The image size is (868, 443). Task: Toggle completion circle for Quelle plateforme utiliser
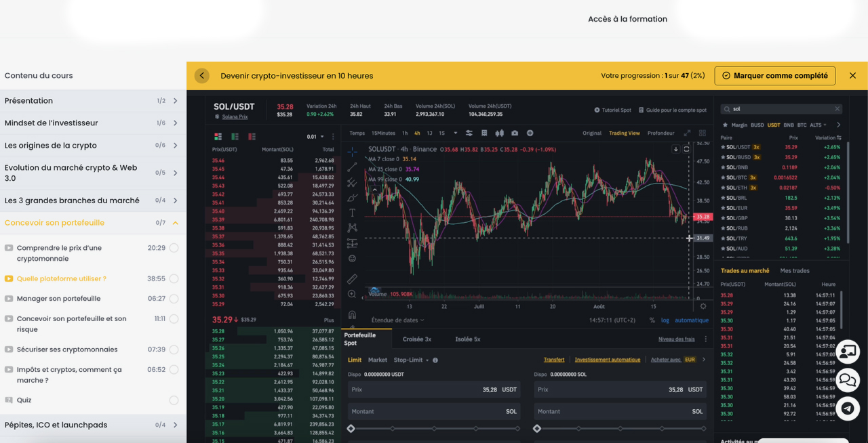174,278
